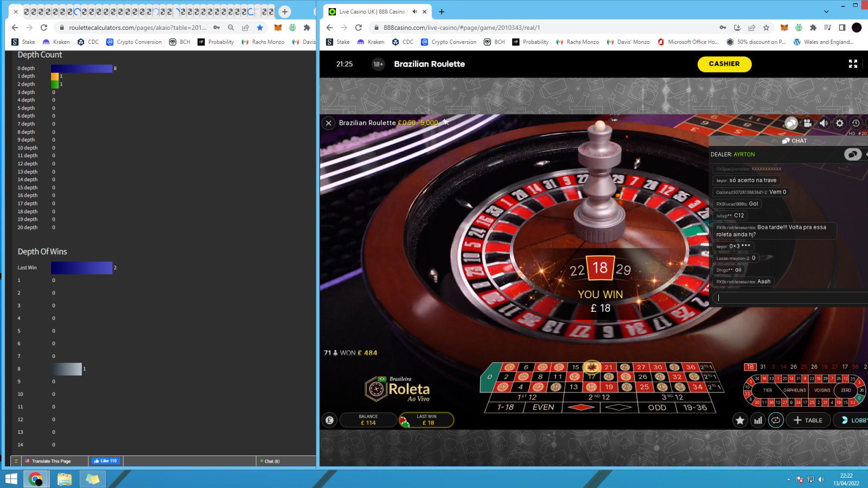Mute audio on the 888 Casino tab

414,11
